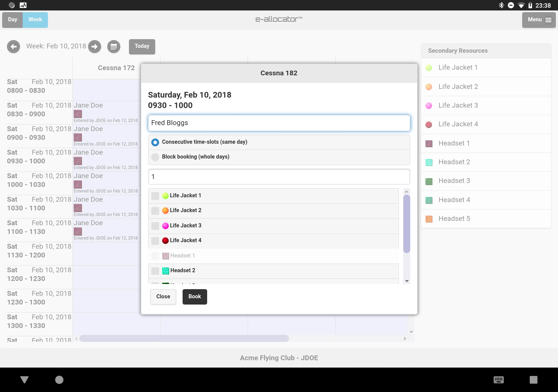
Task: Click the Today button
Action: (x=142, y=46)
